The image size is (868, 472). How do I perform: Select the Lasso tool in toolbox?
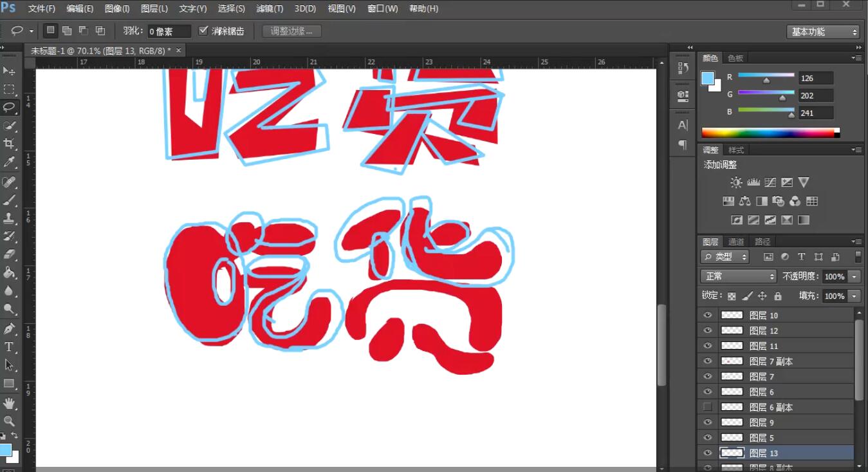pos(9,108)
